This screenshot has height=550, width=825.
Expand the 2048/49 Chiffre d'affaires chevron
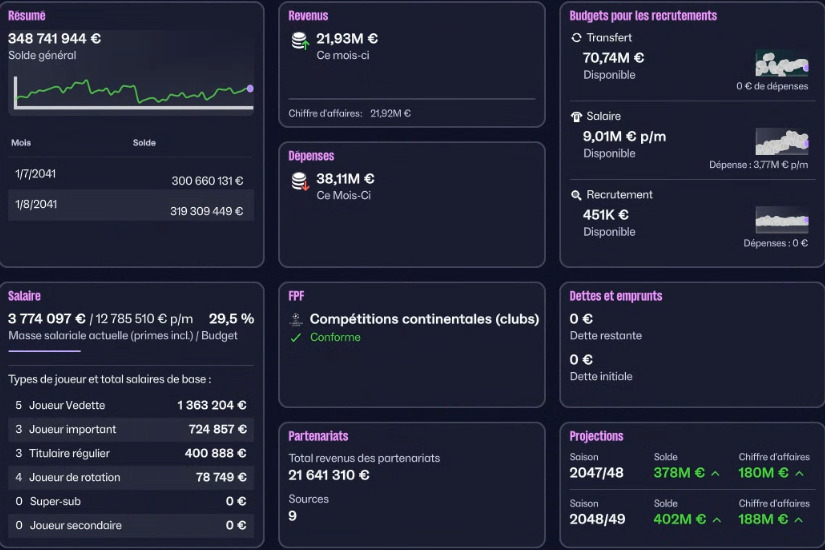click(x=799, y=520)
